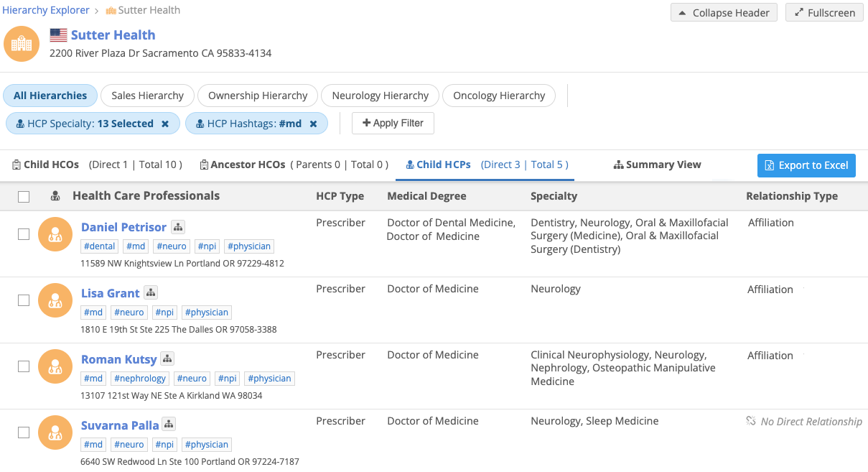Image resolution: width=868 pixels, height=472 pixels.
Task: Click hierarchy icon next to Daniel Petrisor
Action: coord(179,227)
